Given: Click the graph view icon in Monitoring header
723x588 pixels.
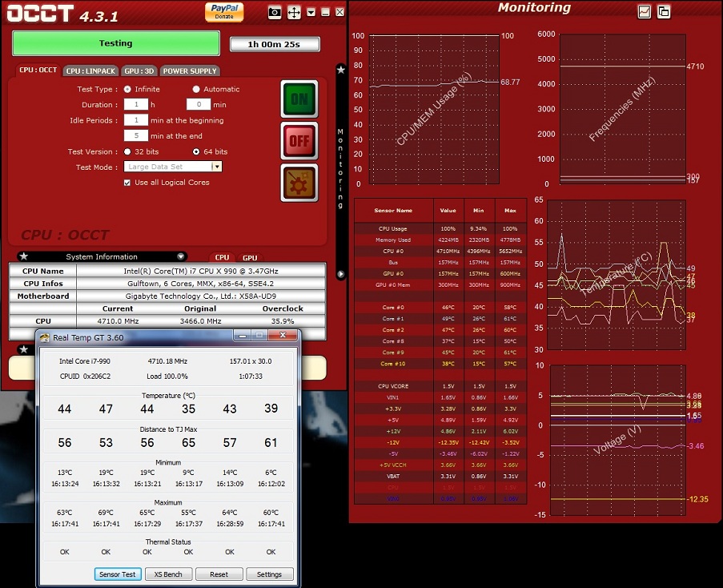Looking at the screenshot, I should pyautogui.click(x=645, y=12).
